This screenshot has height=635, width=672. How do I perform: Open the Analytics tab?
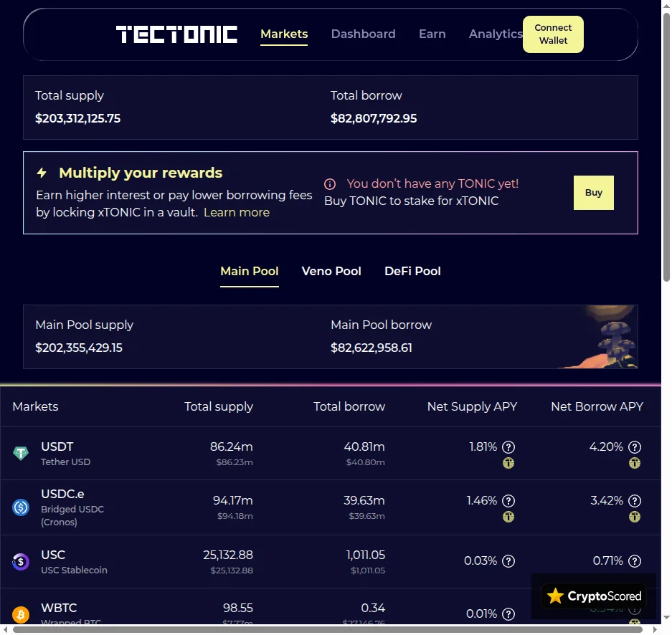click(496, 34)
